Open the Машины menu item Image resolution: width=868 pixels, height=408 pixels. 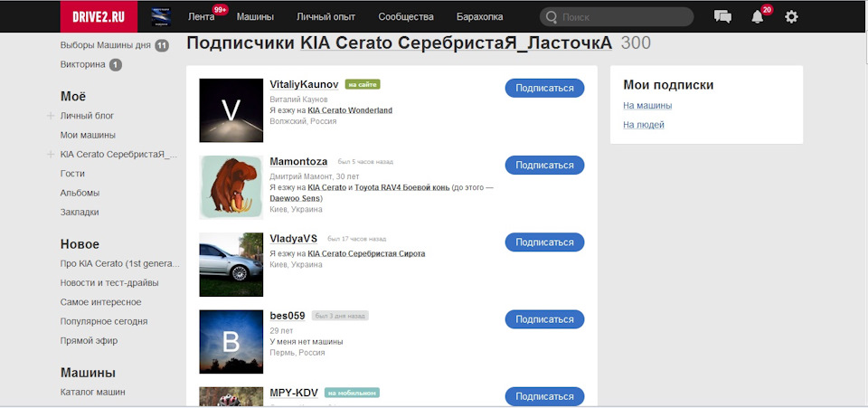(255, 17)
